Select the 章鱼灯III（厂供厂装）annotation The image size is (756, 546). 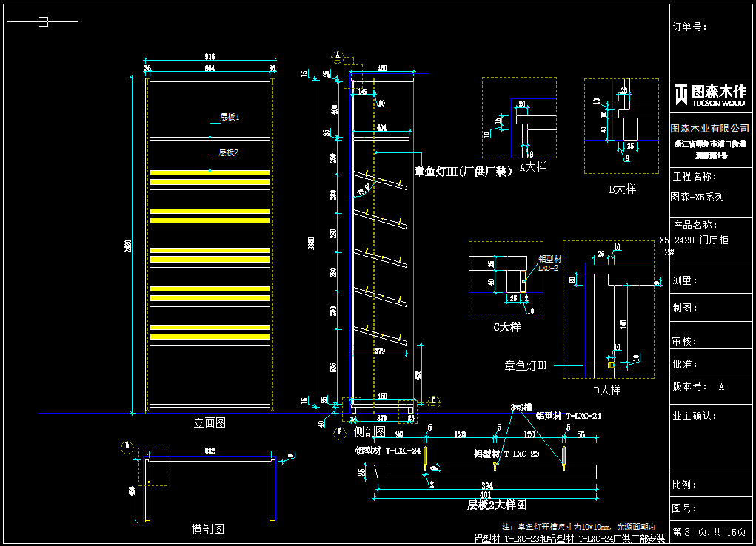pyautogui.click(x=463, y=172)
